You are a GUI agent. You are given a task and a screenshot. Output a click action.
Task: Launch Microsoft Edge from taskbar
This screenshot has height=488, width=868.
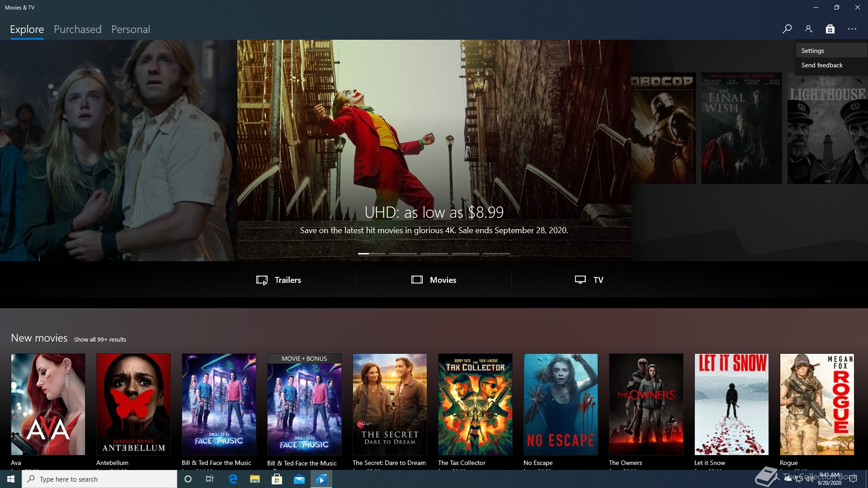[233, 479]
